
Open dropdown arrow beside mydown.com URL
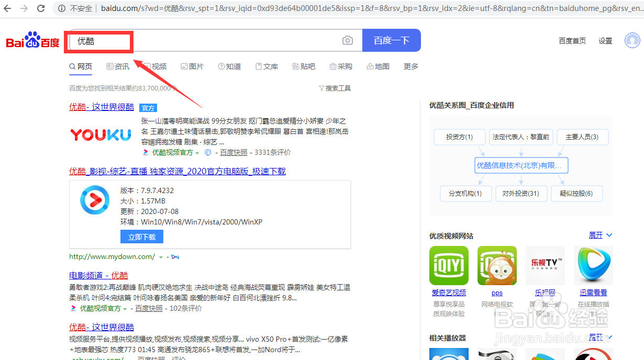click(x=161, y=257)
